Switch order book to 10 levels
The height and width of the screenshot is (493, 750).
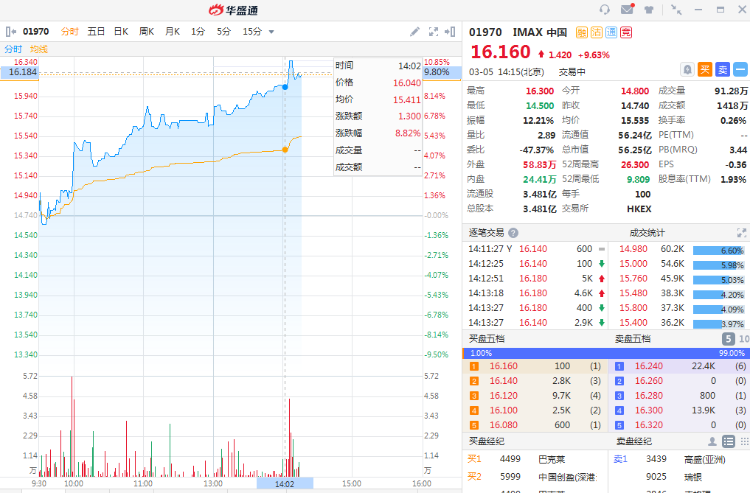(744, 339)
